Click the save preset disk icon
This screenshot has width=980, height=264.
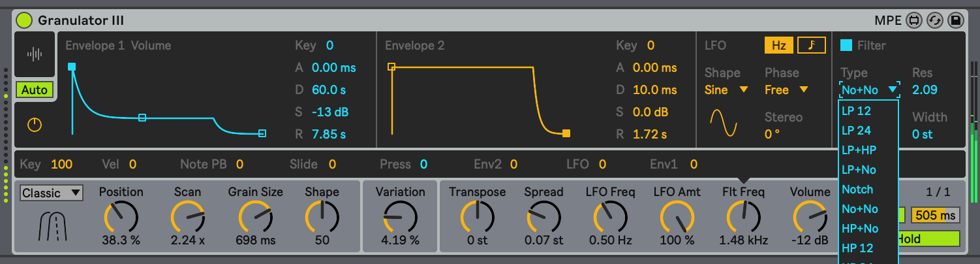(x=956, y=21)
